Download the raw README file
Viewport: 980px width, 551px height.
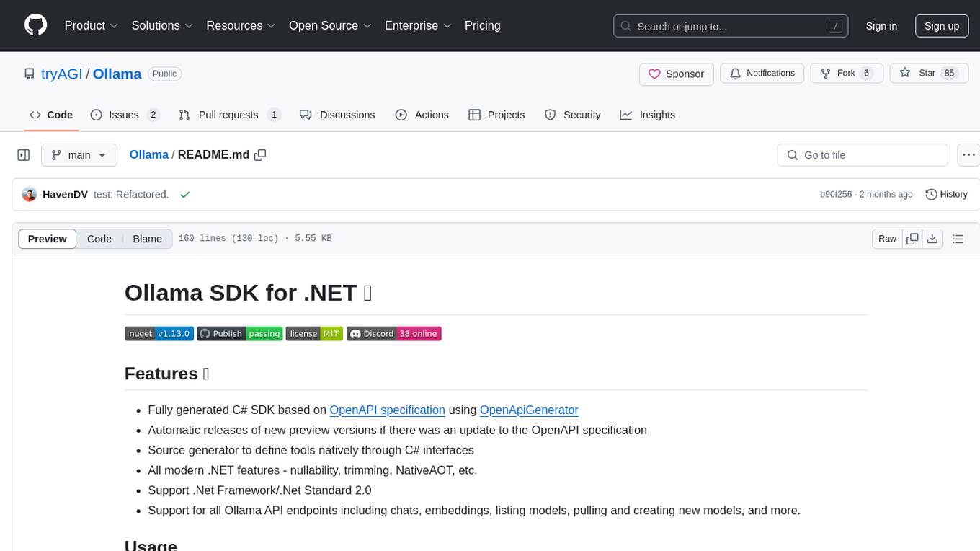932,239
